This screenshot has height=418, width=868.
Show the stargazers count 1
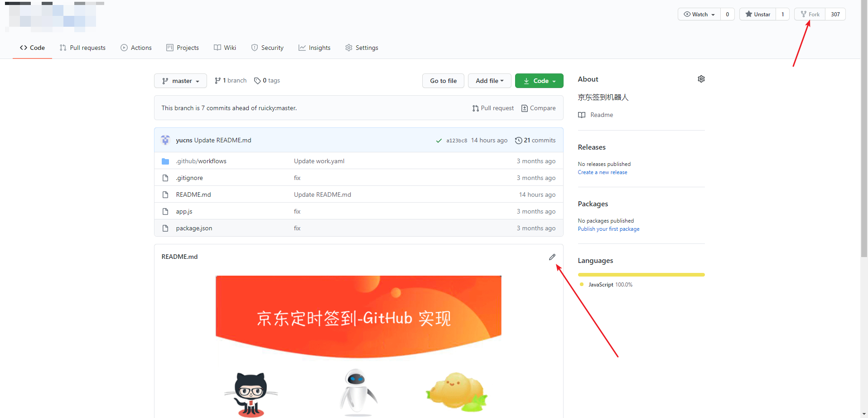(782, 14)
